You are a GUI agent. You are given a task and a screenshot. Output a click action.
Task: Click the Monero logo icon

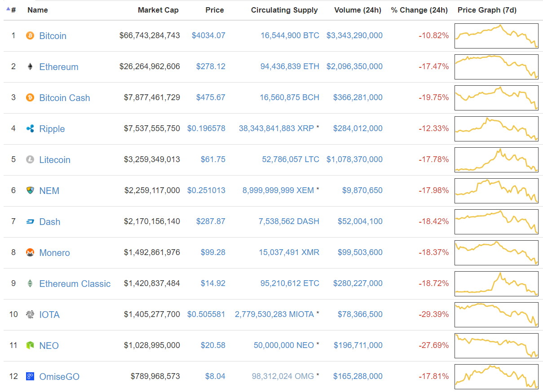[x=30, y=253]
